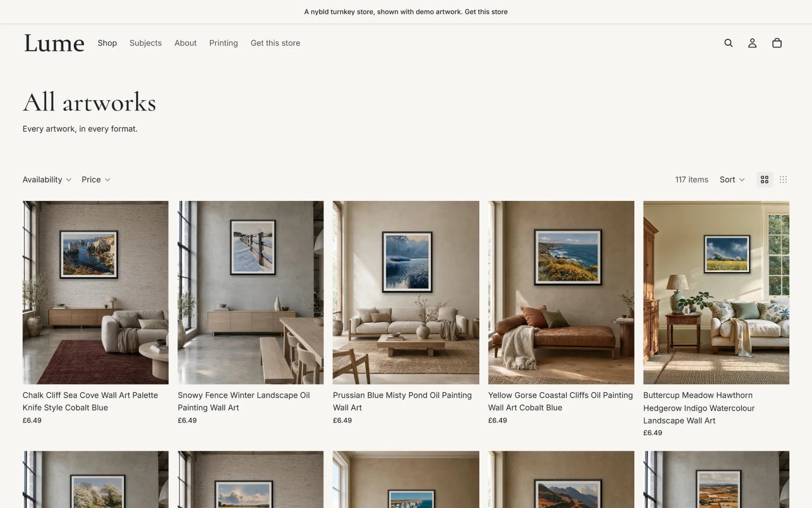Open the About menu item

click(x=185, y=43)
